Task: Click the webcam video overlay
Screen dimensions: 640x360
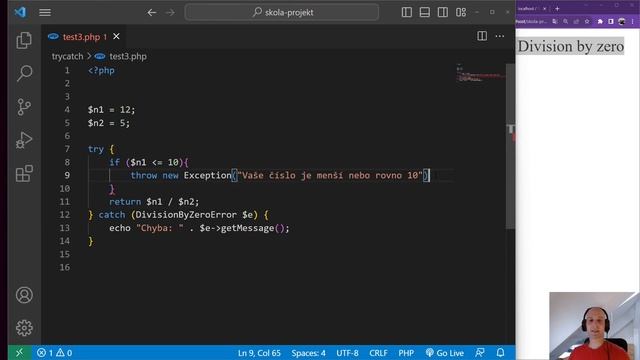Action: tap(594, 326)
